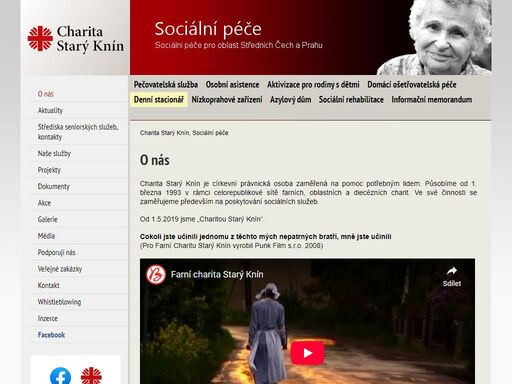This screenshot has height=384, width=512.
Task: Open Pečovatelská služba menu item
Action: (x=166, y=85)
